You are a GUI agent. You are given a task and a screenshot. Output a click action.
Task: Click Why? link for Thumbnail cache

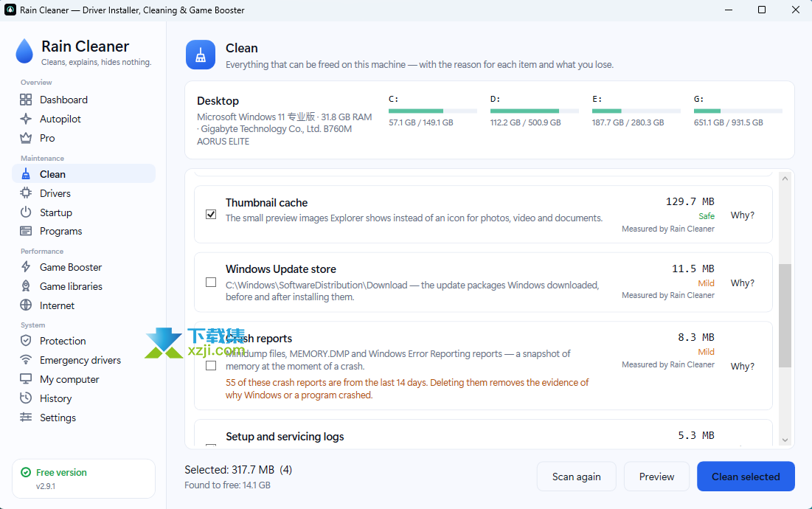[x=743, y=215]
